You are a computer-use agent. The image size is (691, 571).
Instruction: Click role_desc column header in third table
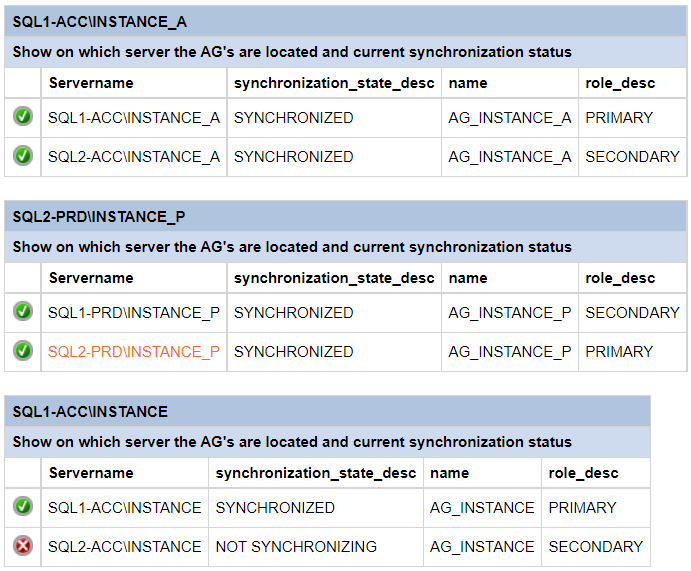pyautogui.click(x=584, y=473)
